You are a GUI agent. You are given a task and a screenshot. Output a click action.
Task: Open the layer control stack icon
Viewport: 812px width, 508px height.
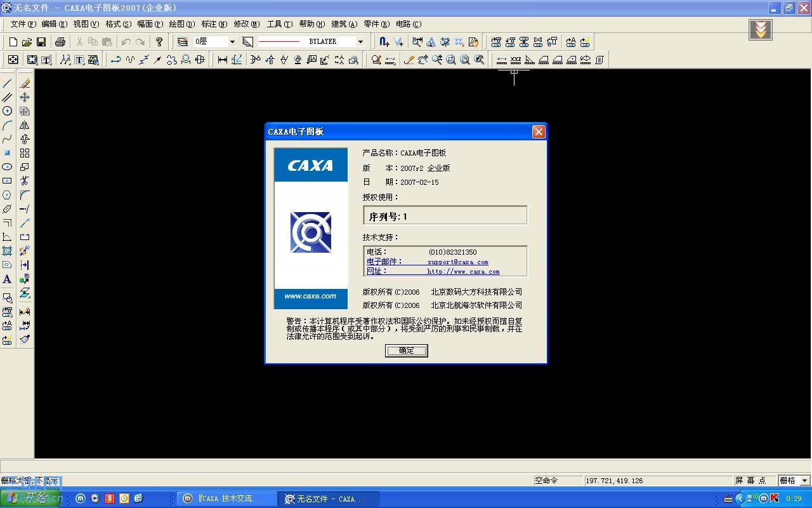(183, 42)
